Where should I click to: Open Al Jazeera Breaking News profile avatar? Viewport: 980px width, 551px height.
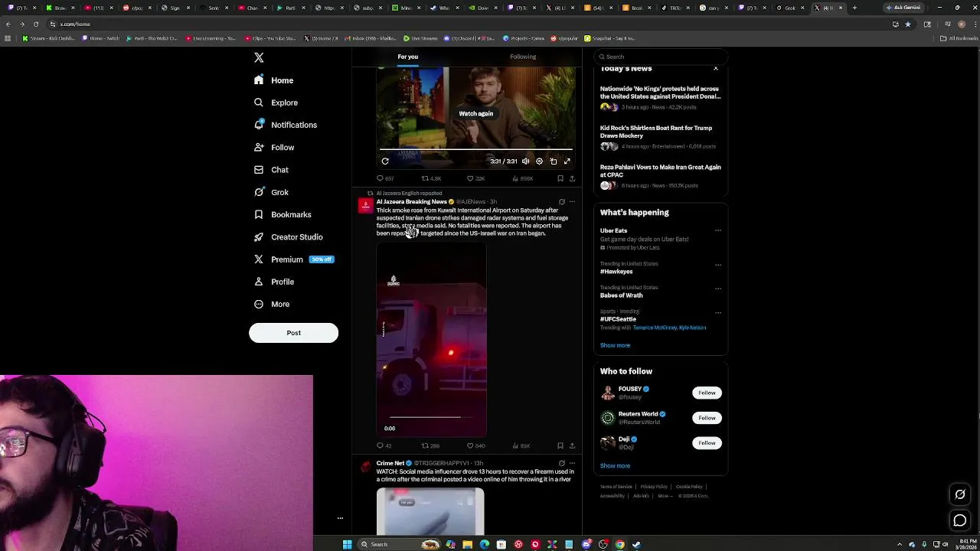365,206
